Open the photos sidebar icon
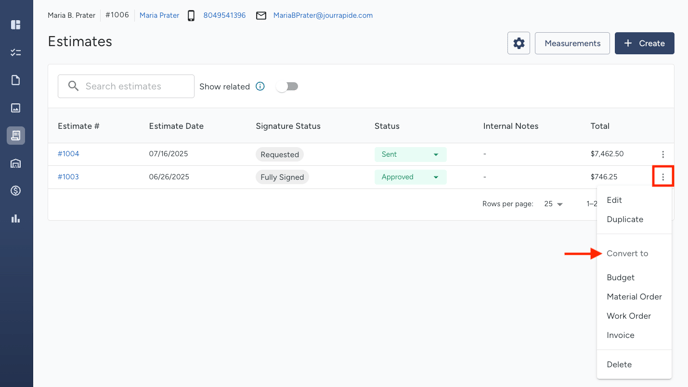 pos(16,108)
